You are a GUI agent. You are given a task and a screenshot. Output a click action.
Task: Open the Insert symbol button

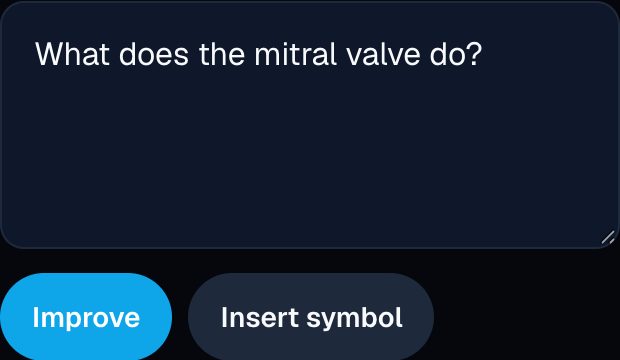[x=311, y=316]
